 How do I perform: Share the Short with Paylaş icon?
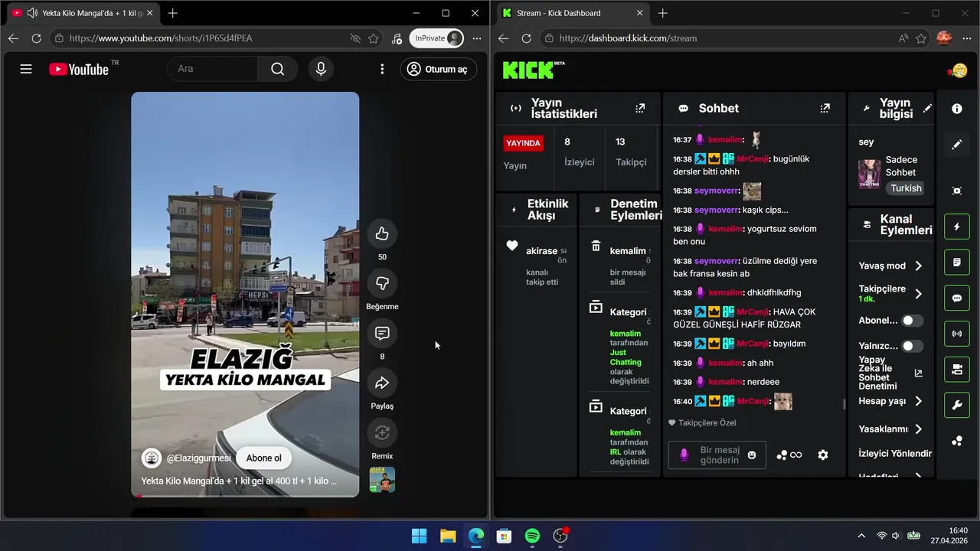pyautogui.click(x=382, y=383)
